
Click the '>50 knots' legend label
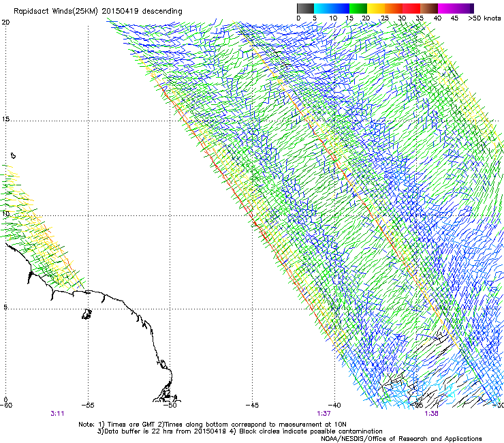484,18
